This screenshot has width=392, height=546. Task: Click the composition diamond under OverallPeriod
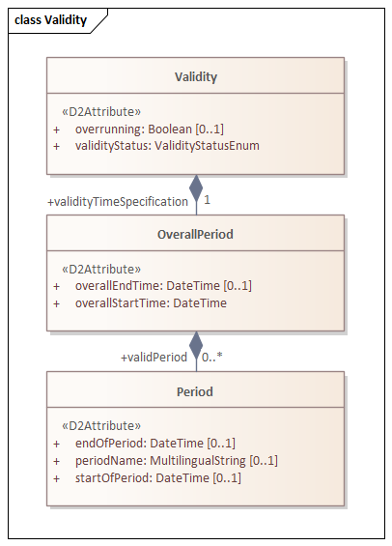(196, 345)
